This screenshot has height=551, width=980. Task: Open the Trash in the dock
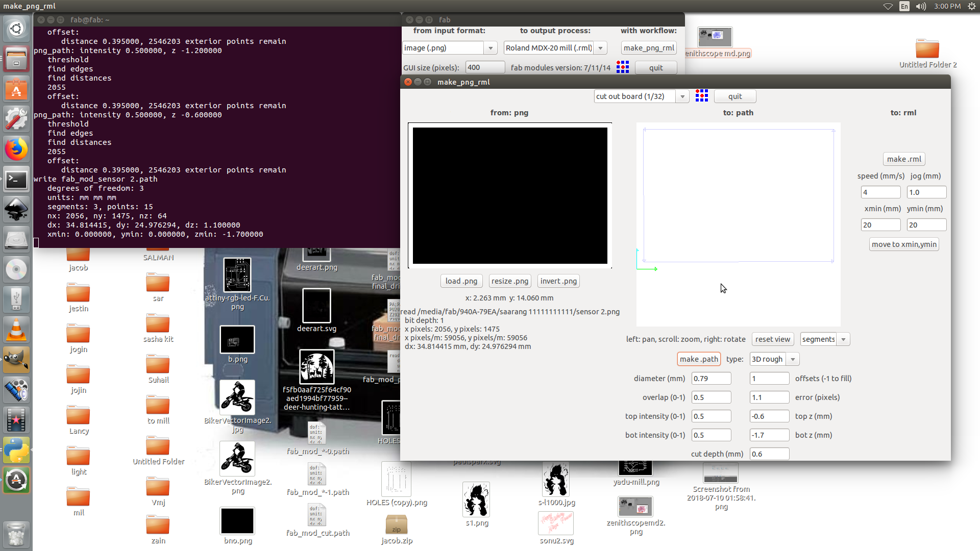(16, 534)
